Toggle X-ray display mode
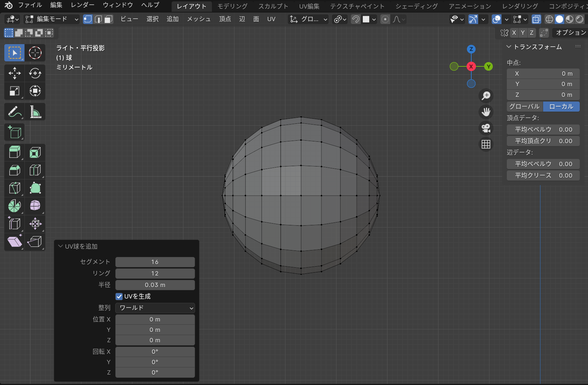This screenshot has width=588, height=385. point(536,19)
